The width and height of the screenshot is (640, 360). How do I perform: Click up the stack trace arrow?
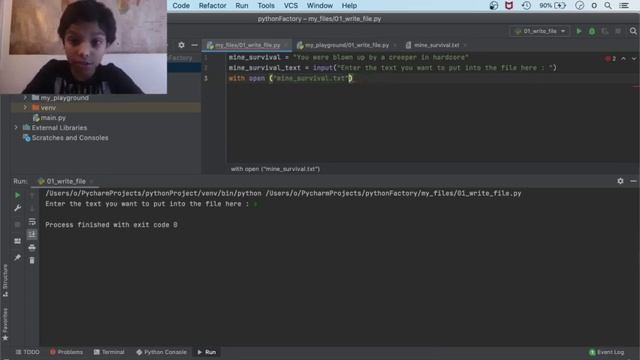click(x=32, y=196)
